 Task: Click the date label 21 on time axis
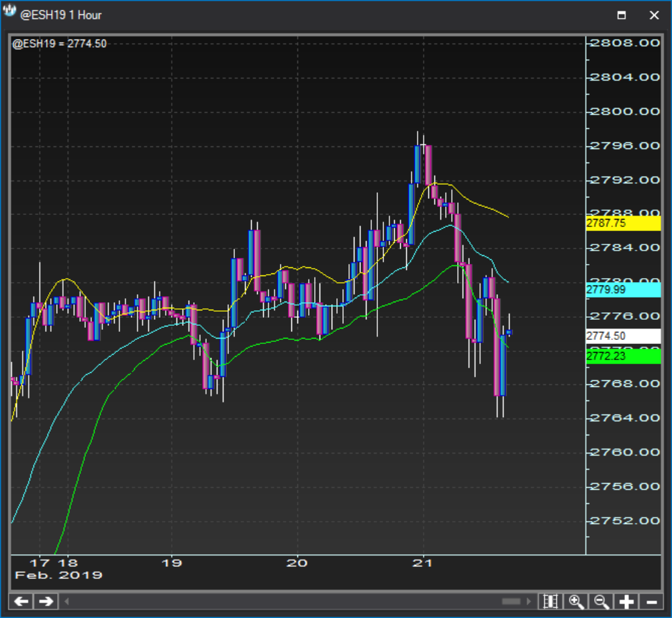(x=422, y=563)
